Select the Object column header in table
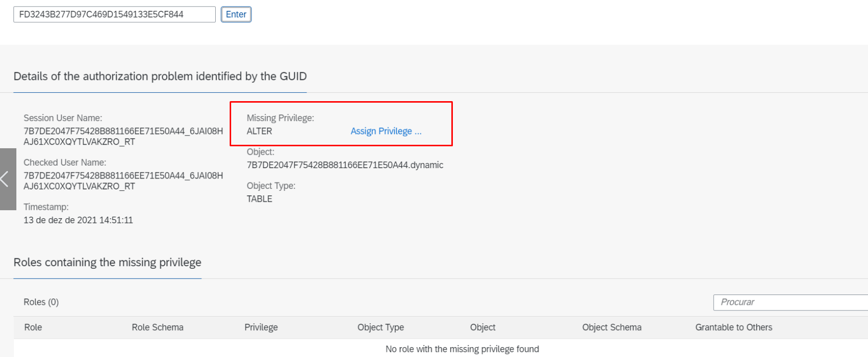This screenshot has width=868, height=357. pyautogui.click(x=483, y=327)
